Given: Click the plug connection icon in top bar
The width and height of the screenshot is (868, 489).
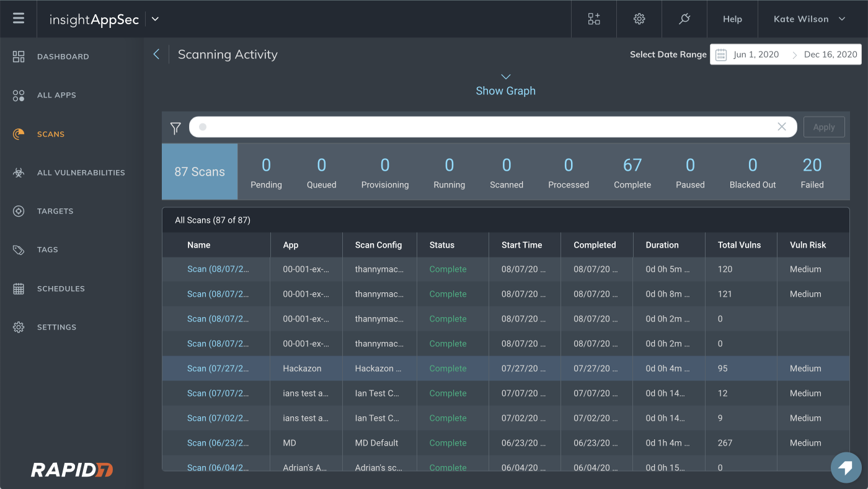Looking at the screenshot, I should (x=684, y=19).
